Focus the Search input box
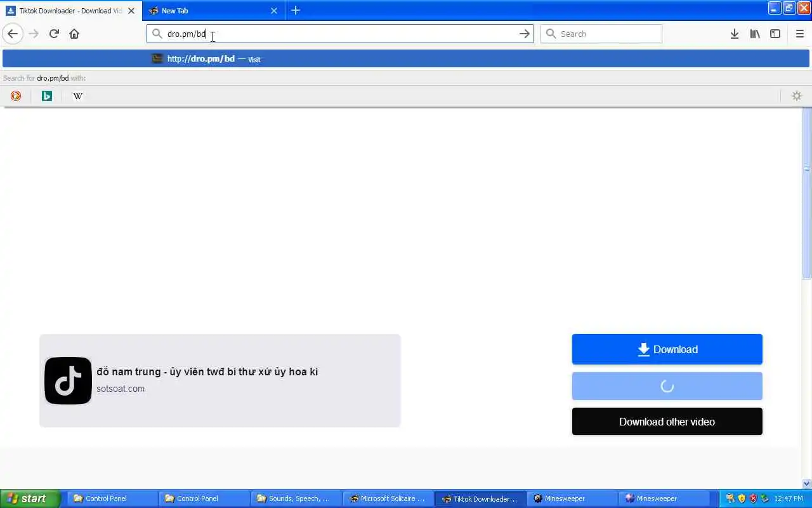Viewport: 812px width, 508px height. pos(601,34)
